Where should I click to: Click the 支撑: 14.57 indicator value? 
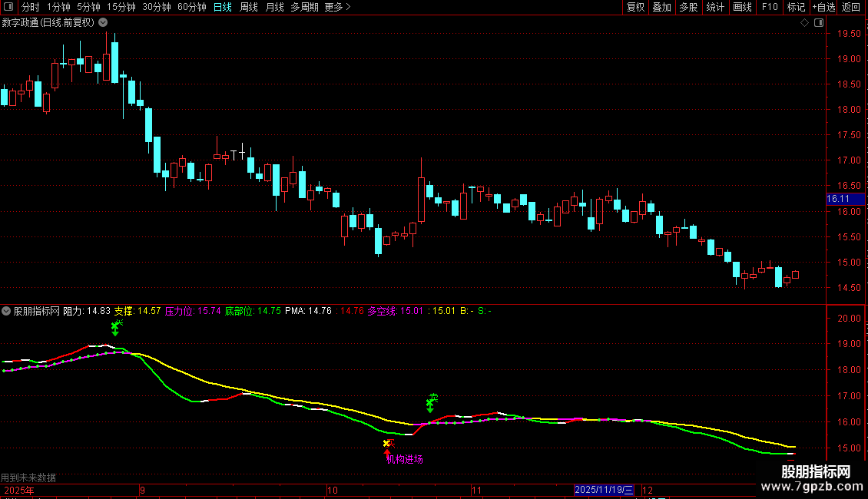(137, 311)
